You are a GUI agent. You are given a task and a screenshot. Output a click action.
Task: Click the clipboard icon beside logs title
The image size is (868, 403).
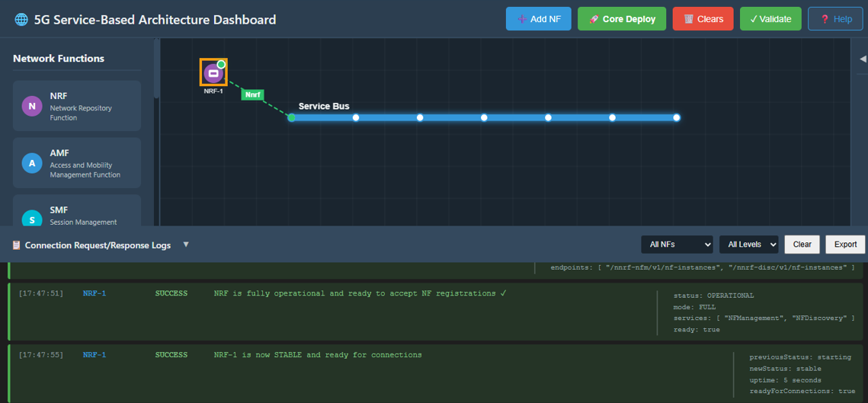[x=17, y=245]
